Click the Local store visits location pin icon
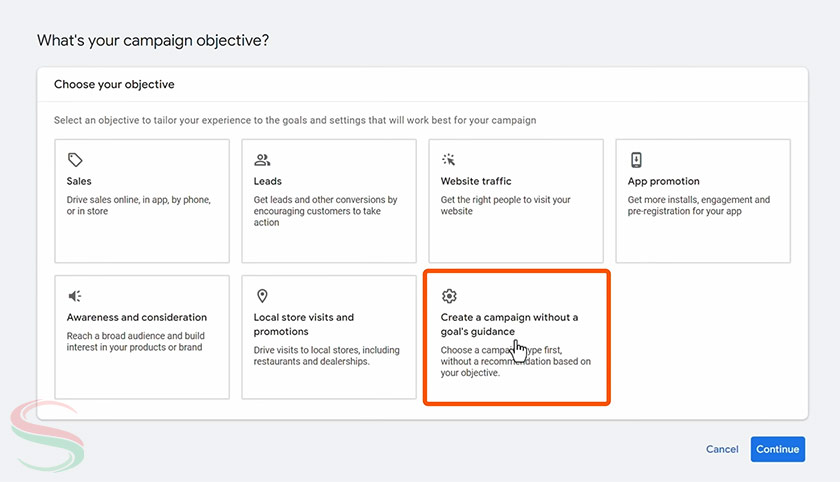 [262, 296]
